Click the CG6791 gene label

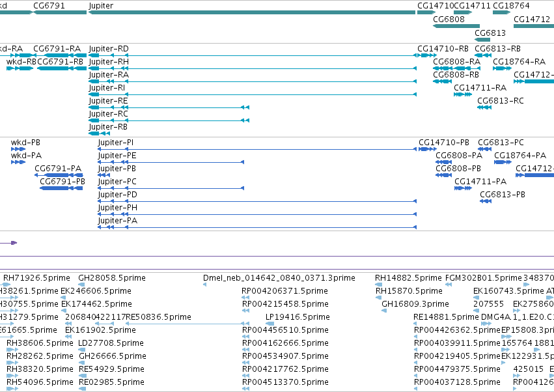click(49, 6)
